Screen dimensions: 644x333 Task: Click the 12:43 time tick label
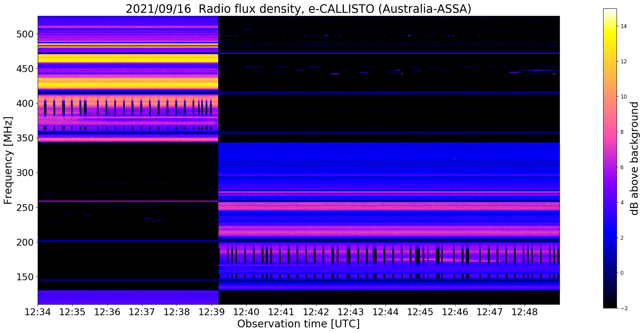(x=351, y=312)
